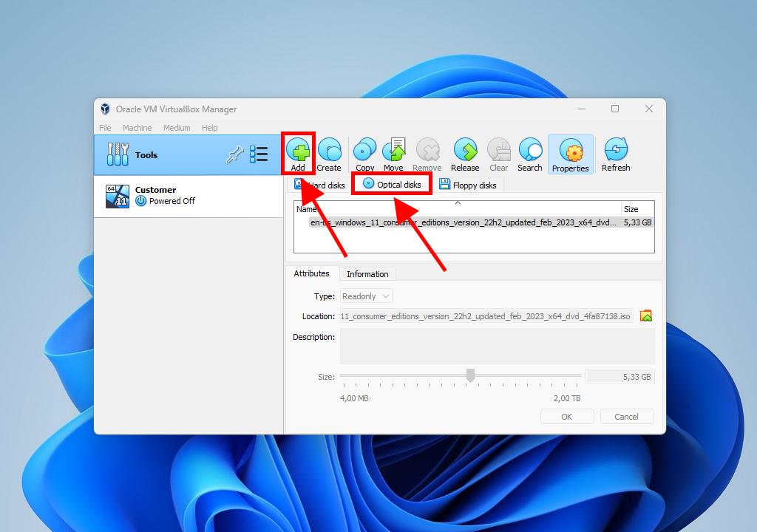Open the Search tool icon
757x532 pixels.
529,151
